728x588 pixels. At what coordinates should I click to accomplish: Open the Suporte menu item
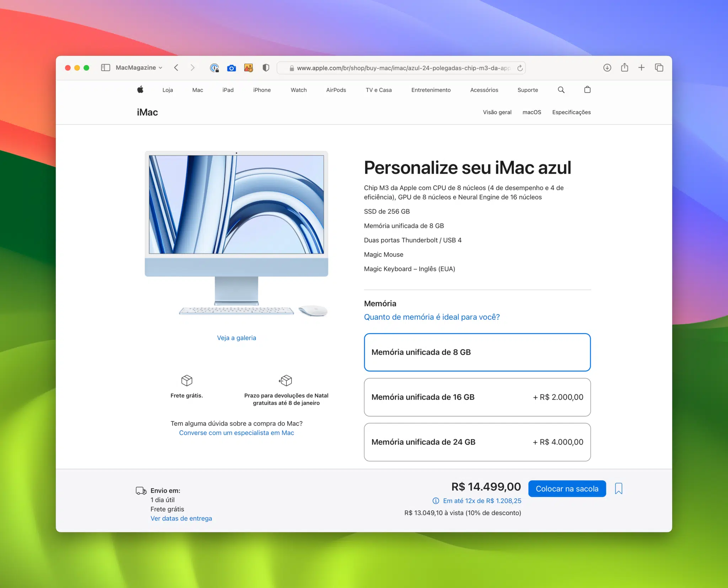[528, 90]
